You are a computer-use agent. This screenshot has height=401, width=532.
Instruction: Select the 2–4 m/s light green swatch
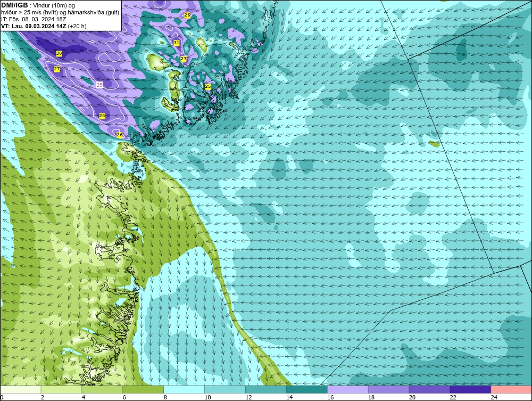61,389
